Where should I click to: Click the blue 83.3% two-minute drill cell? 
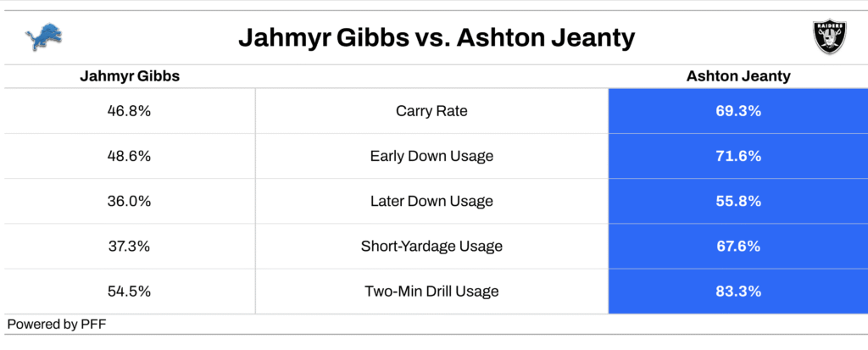tap(738, 292)
